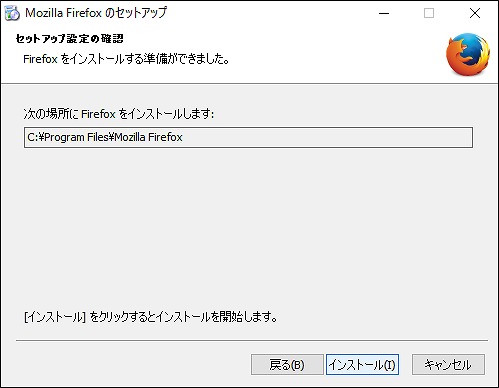Viewport: 499px width, 388px height.
Task: Go back with the 戻る(B) button
Action: (x=287, y=365)
